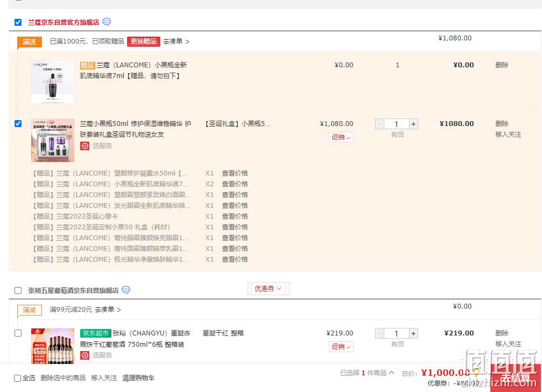Open the 兰蔻小黑瓶50ml product title link
The height and width of the screenshot is (392, 542).
(136, 129)
